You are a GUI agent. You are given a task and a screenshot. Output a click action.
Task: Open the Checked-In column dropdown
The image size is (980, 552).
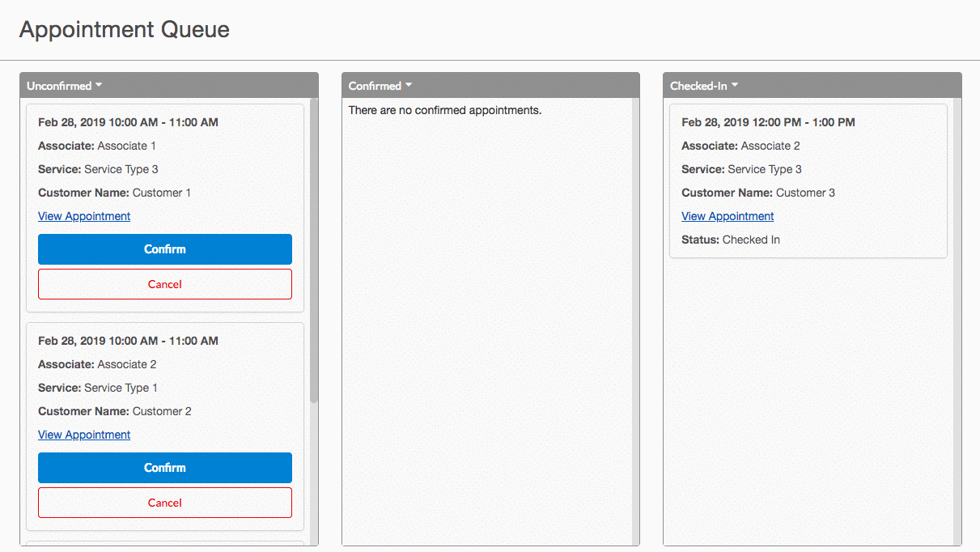tap(704, 86)
